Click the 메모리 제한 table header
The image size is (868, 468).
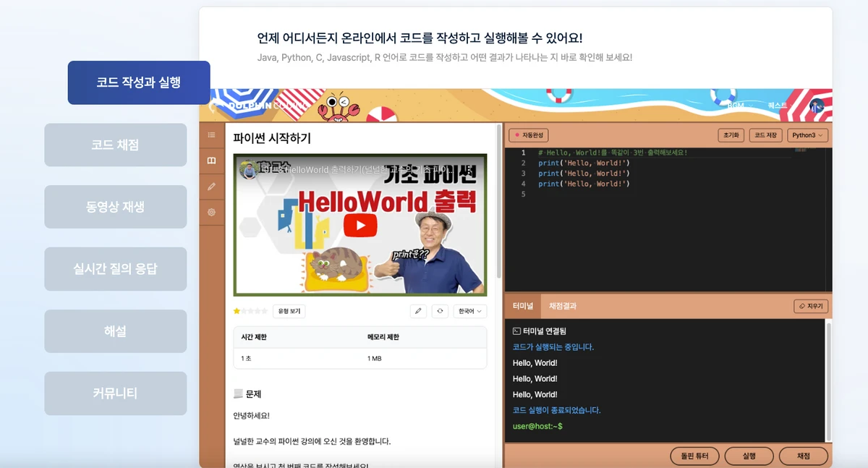[x=383, y=337]
